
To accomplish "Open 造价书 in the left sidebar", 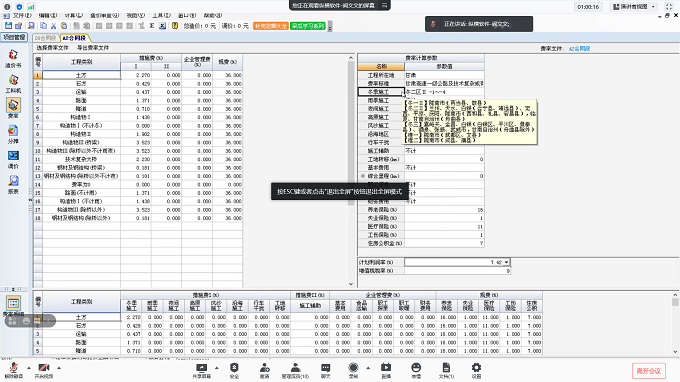I will 13,59.
